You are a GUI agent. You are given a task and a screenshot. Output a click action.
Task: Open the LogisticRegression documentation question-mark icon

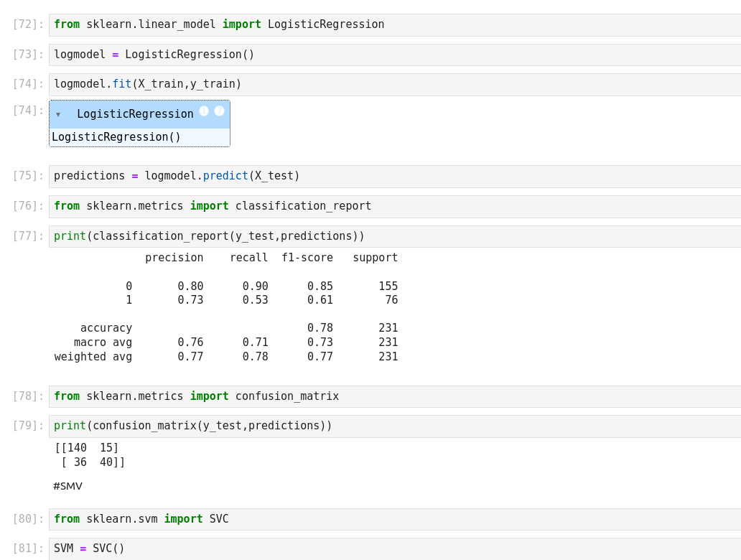219,111
